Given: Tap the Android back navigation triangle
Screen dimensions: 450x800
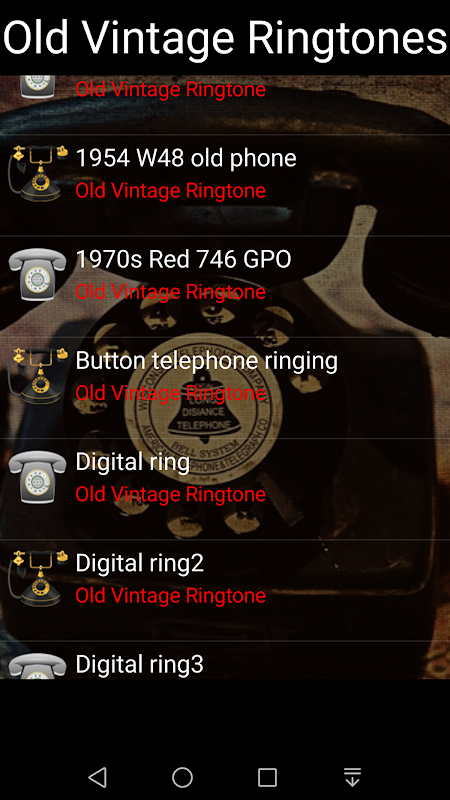Looking at the screenshot, I should click(97, 777).
